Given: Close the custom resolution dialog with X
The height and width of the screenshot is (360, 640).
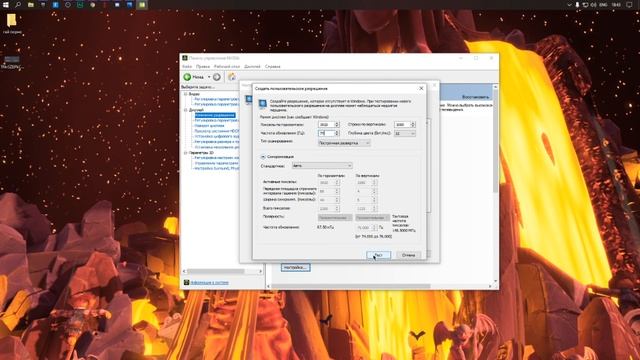Looking at the screenshot, I should tap(421, 88).
